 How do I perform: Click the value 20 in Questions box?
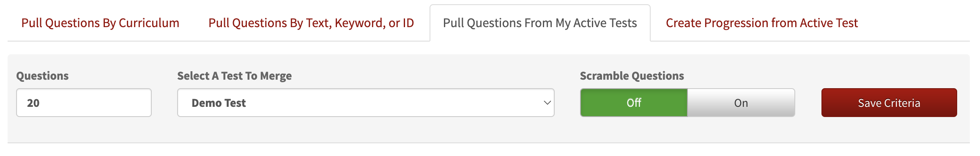[33, 103]
